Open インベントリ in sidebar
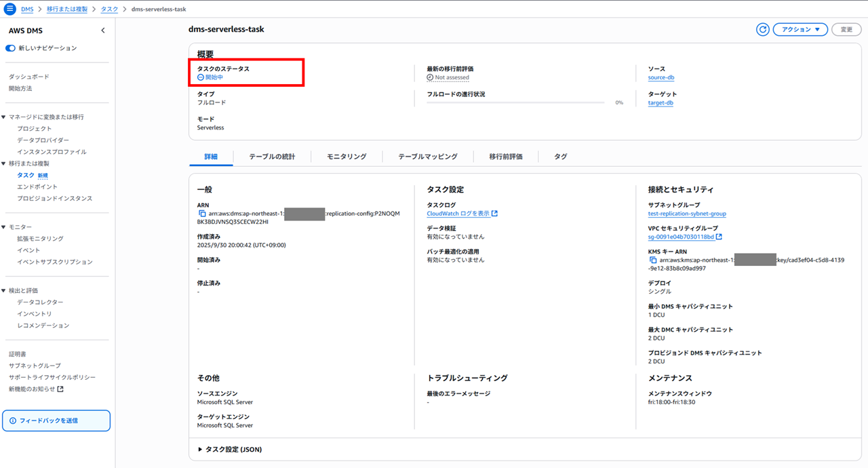The height and width of the screenshot is (468, 868). 34,314
